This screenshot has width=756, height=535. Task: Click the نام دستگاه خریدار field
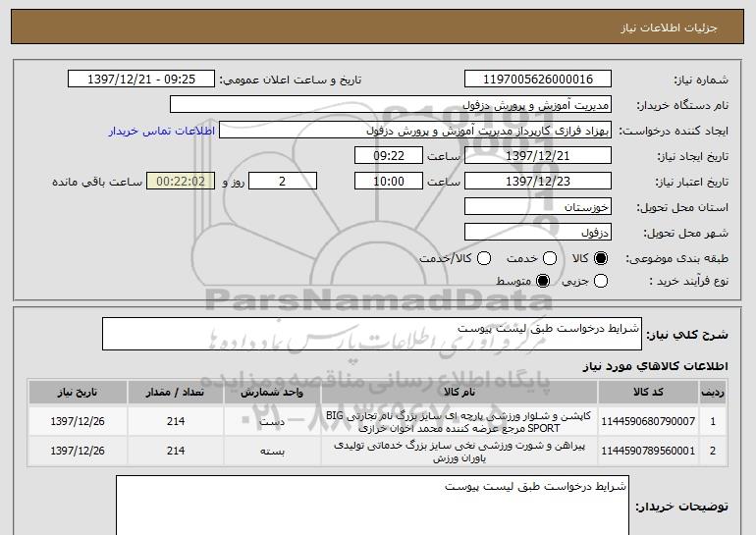(391, 105)
